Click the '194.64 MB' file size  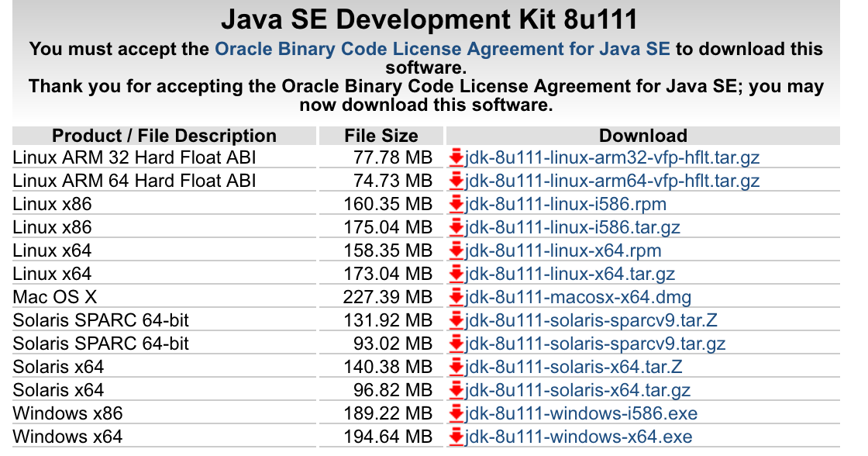pyautogui.click(x=388, y=437)
